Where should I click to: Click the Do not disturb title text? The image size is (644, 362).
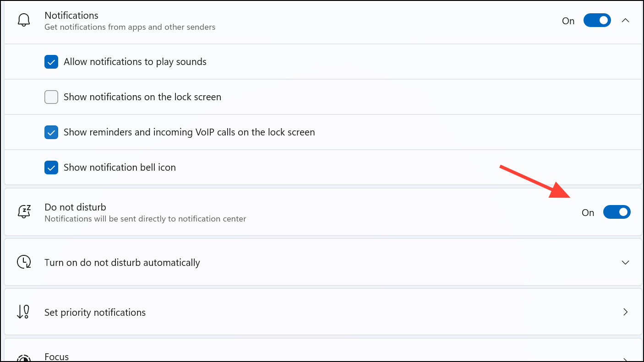click(76, 207)
